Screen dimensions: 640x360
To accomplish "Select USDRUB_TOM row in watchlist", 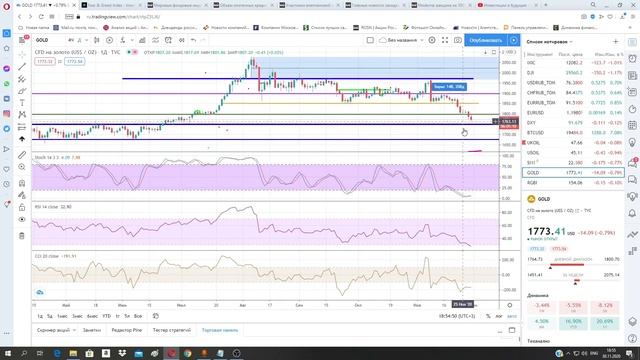I will click(x=573, y=82).
